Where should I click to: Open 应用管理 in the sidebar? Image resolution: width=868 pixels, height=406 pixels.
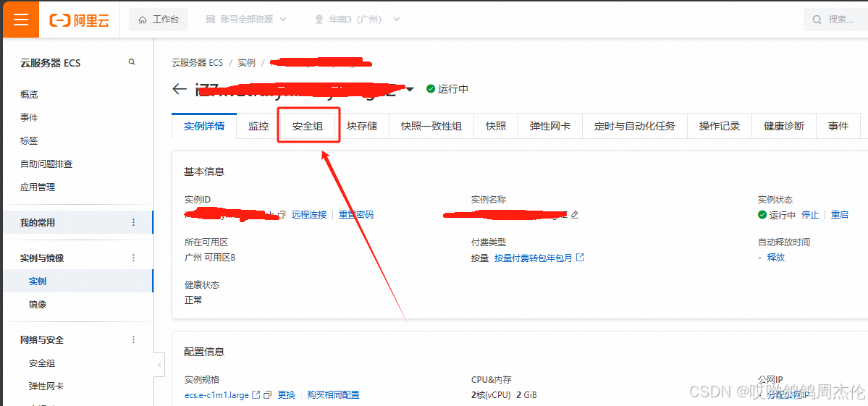pos(38,187)
